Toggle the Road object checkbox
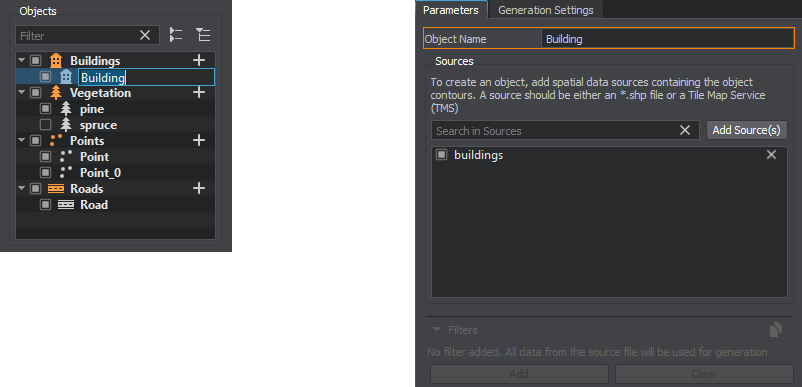This screenshot has width=802, height=387. click(x=46, y=204)
